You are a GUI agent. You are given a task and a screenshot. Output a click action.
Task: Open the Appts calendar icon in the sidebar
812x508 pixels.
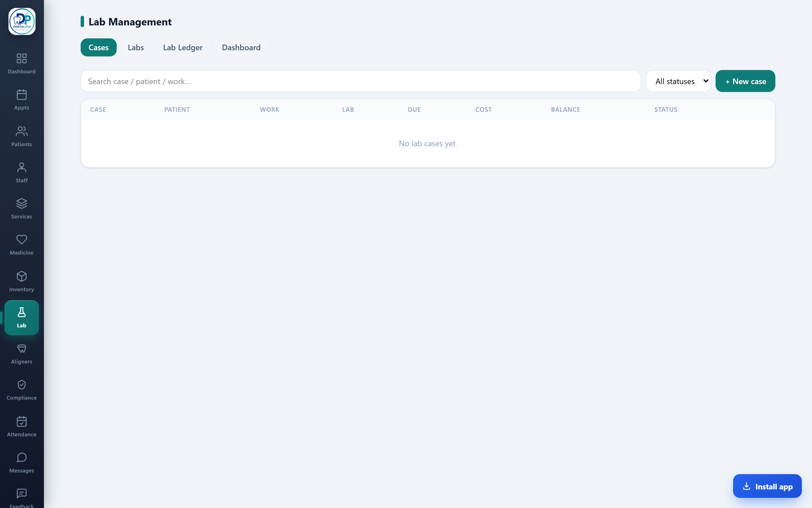point(21,95)
